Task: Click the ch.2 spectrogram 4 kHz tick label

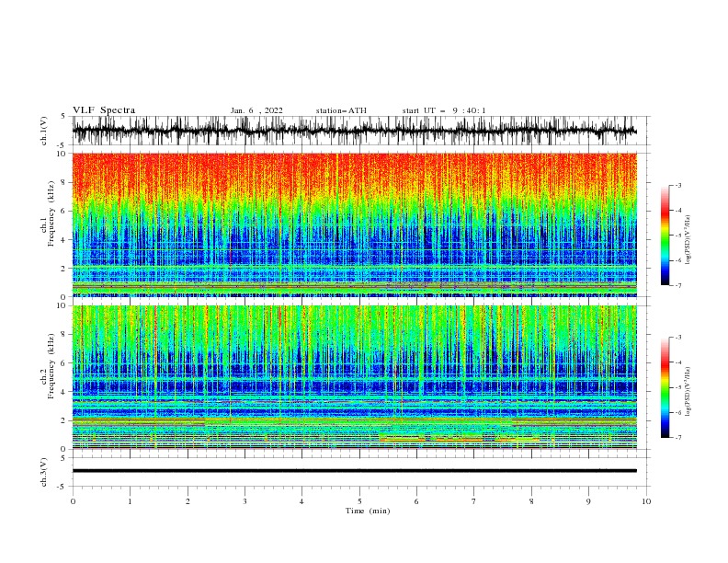Action: click(64, 392)
